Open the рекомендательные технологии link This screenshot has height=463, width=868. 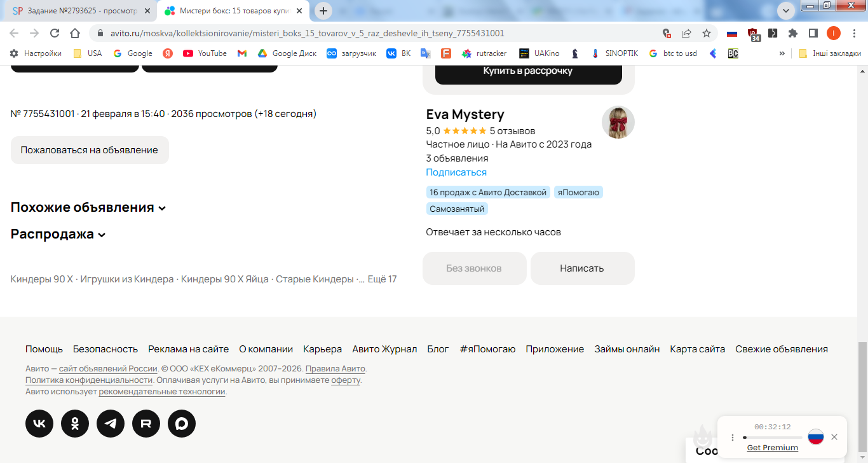162,392
